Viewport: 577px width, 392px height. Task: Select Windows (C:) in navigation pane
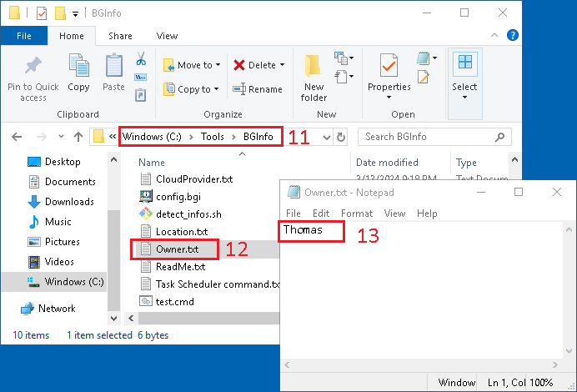point(66,282)
